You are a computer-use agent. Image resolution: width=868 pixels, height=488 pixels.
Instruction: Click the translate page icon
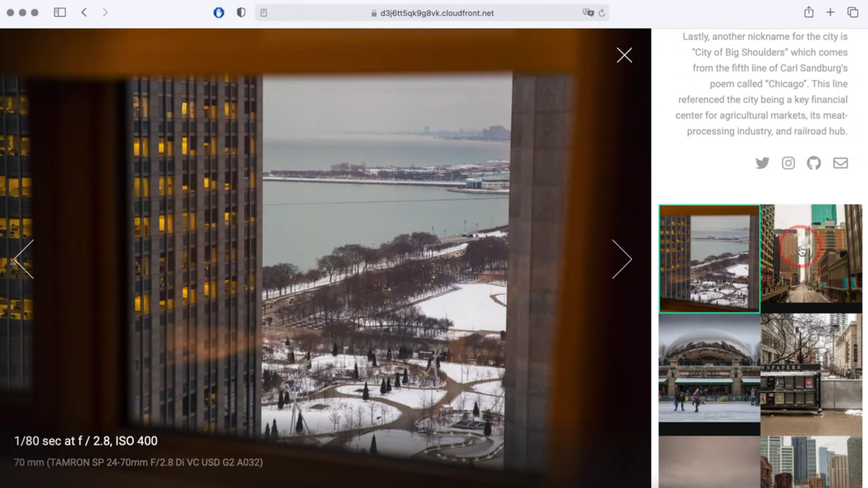[x=588, y=13]
